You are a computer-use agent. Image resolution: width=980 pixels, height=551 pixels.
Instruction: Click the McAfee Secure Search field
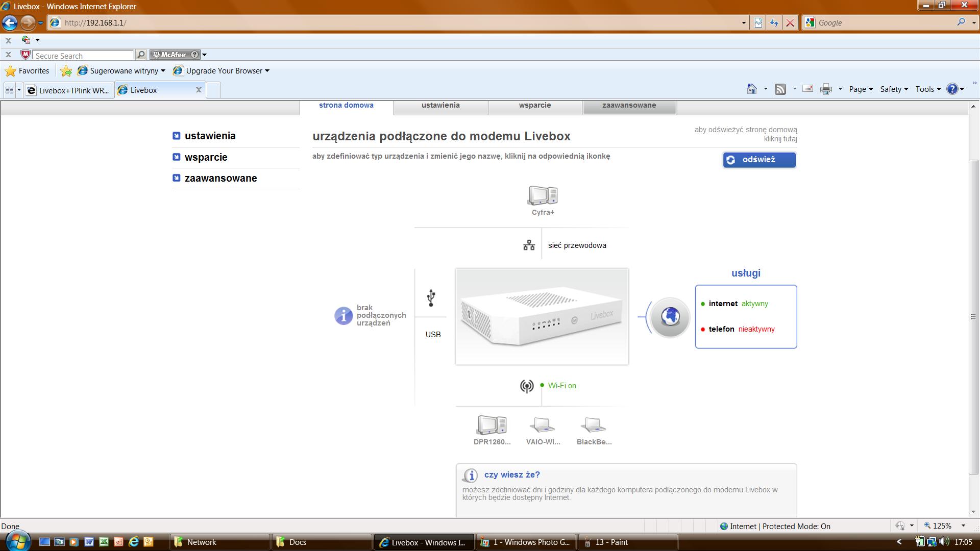tap(84, 55)
